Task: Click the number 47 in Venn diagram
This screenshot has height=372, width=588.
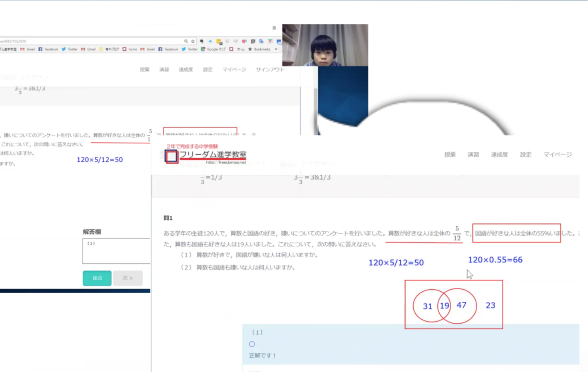Action: click(x=461, y=305)
